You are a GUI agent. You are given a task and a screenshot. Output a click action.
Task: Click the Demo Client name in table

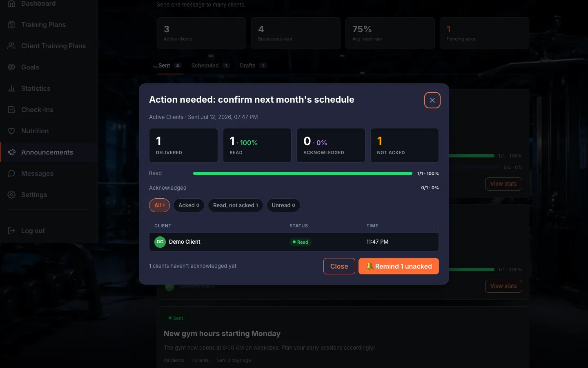[185, 242]
